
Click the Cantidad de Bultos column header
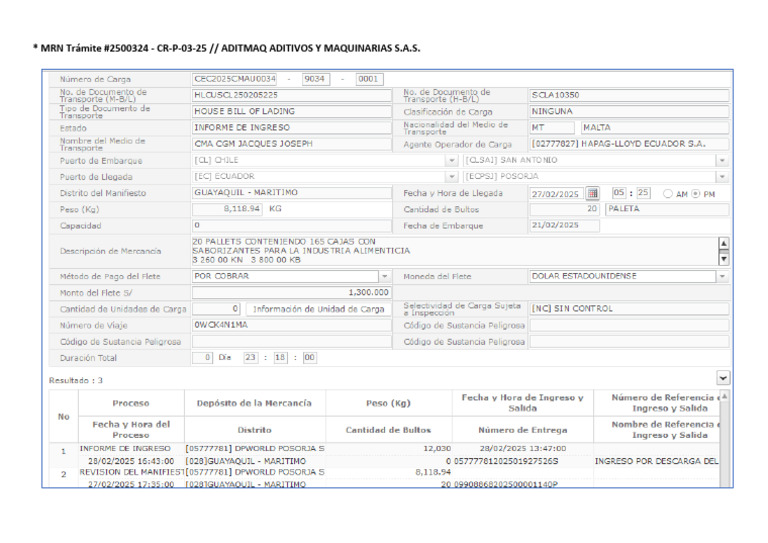click(388, 430)
